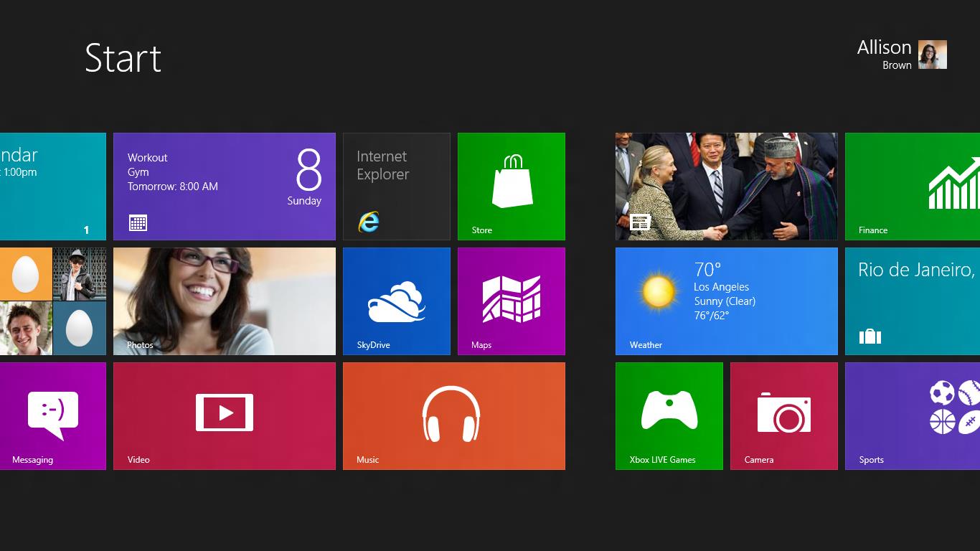Select contact photo of man in sunglasses
This screenshot has width=980, height=551.
80,274
